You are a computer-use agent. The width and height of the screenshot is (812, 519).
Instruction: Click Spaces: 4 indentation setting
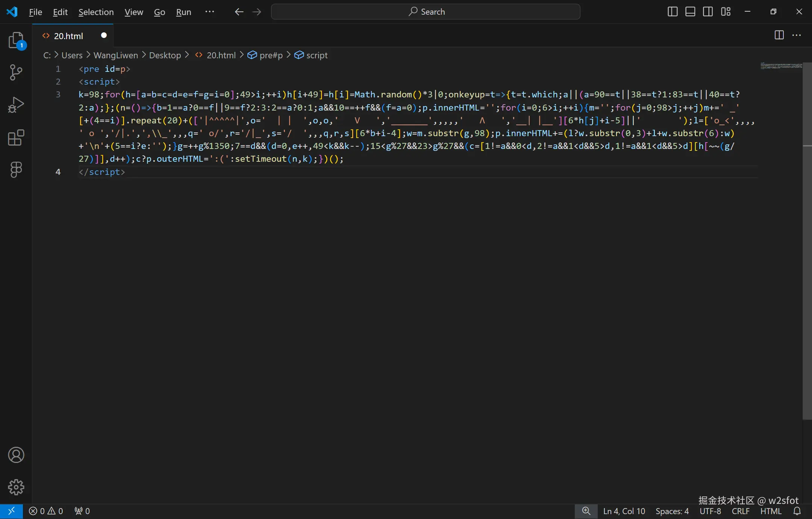tap(672, 511)
